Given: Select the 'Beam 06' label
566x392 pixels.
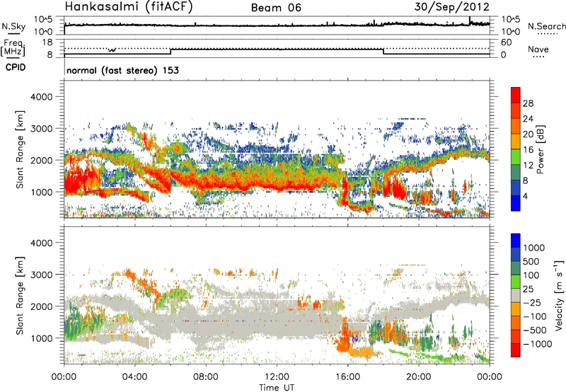Looking at the screenshot, I should tap(276, 8).
